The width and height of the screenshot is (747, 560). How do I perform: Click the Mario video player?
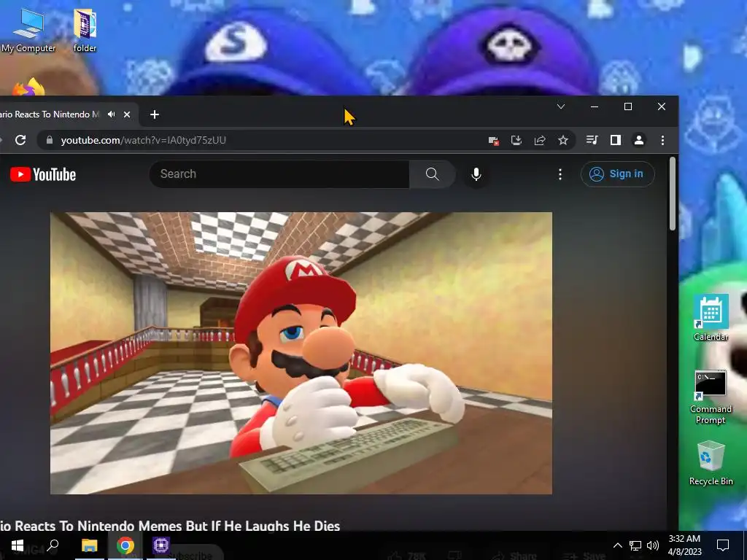tap(301, 353)
